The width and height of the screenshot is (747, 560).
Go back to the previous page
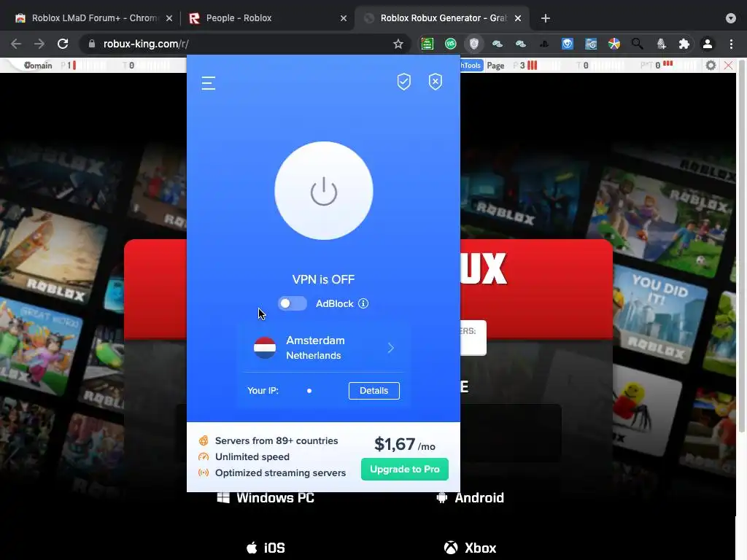click(16, 44)
